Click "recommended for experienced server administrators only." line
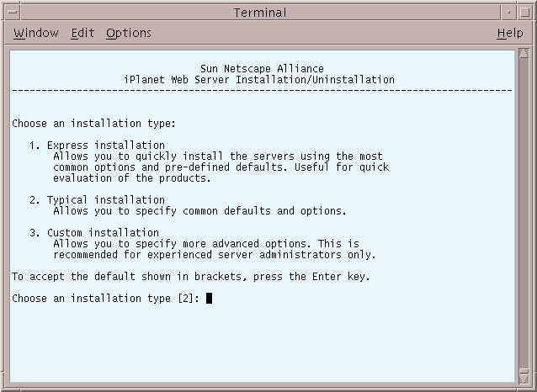Viewport: 537px width, 392px height. [x=215, y=255]
